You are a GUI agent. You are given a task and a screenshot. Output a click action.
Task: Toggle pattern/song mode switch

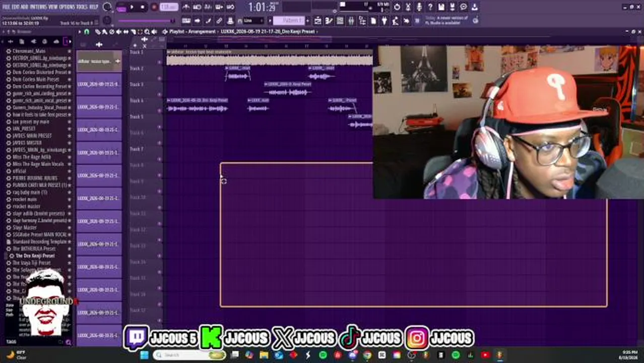point(121,8)
